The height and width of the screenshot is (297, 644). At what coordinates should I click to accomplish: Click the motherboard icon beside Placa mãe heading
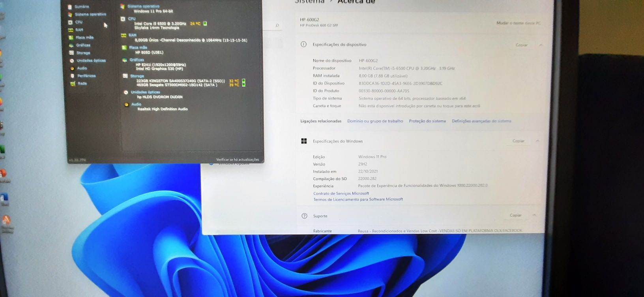click(x=124, y=47)
